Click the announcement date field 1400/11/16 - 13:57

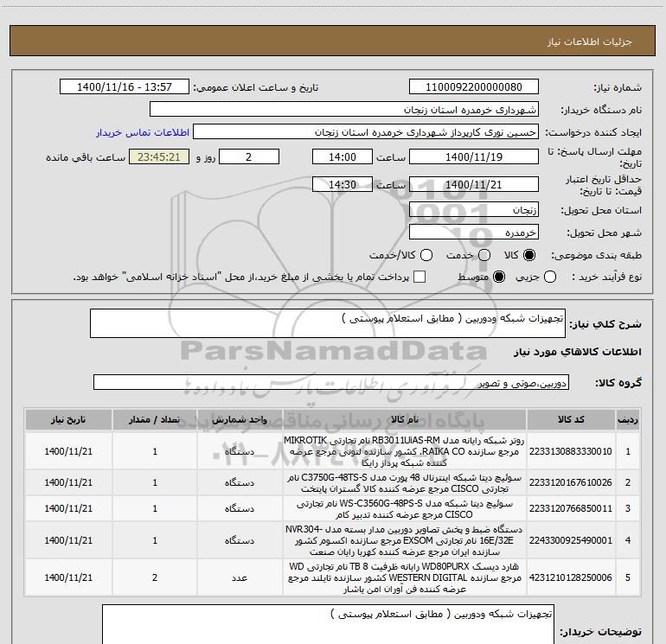(x=125, y=86)
